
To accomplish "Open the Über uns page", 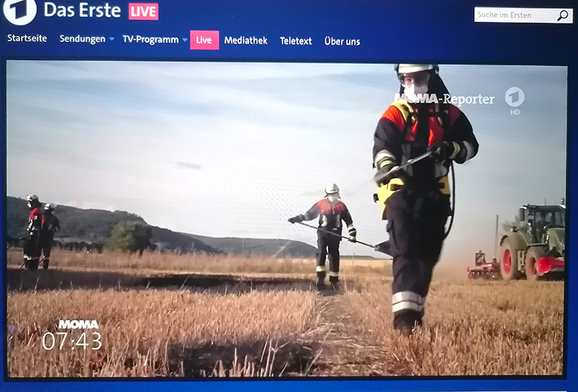I will (x=342, y=41).
